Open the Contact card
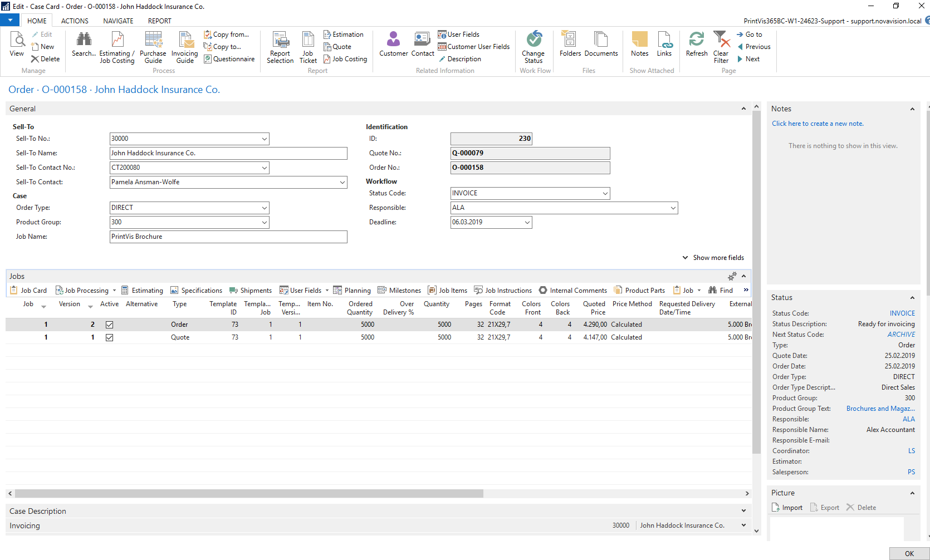 (423, 45)
